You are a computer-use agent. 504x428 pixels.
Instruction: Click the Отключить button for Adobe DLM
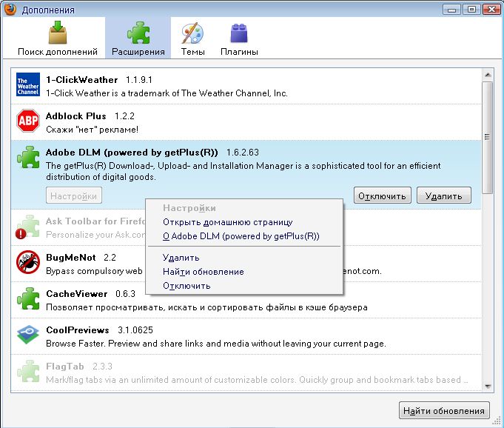(382, 195)
